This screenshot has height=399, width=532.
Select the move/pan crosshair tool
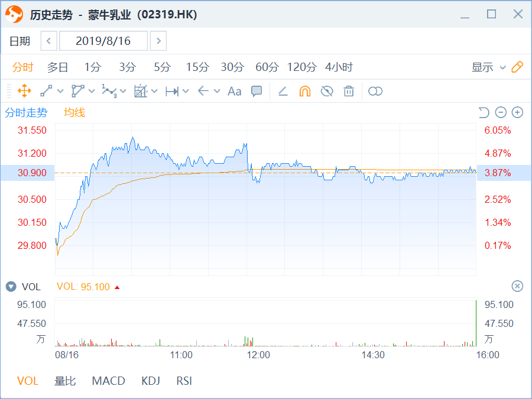point(24,91)
